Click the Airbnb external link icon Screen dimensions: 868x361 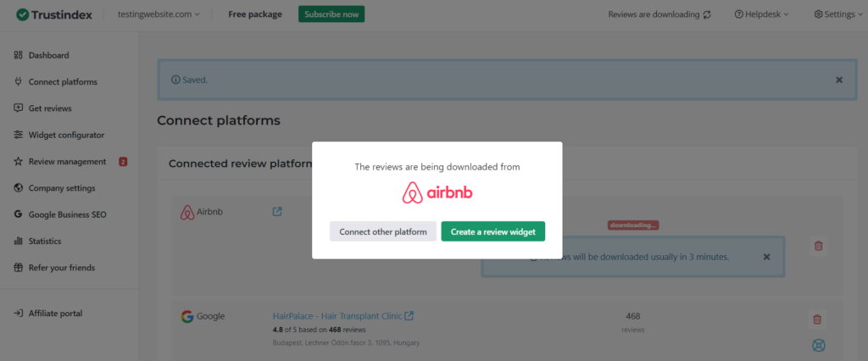[x=277, y=211]
